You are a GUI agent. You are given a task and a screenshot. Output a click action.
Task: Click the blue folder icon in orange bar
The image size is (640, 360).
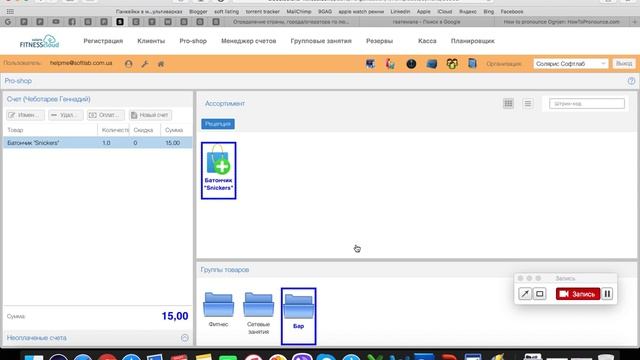[x=431, y=64]
